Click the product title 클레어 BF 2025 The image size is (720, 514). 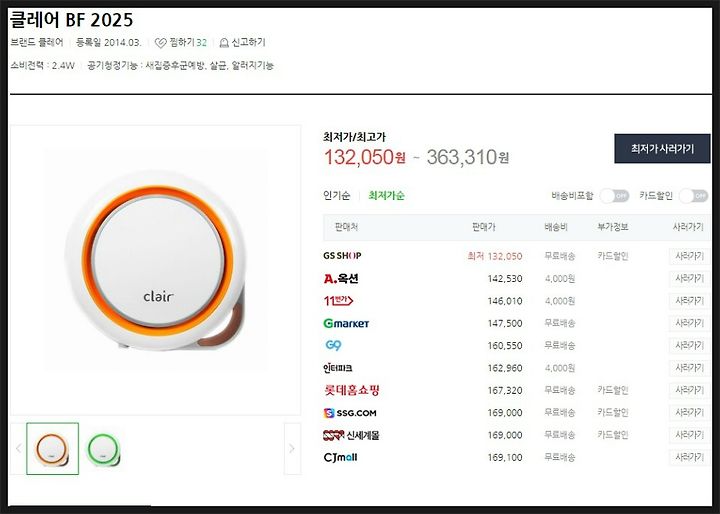pos(71,20)
